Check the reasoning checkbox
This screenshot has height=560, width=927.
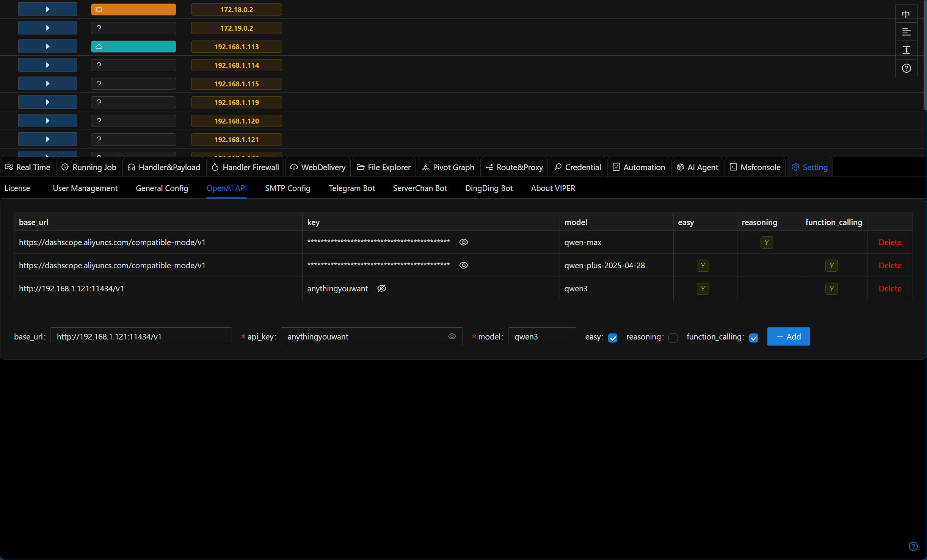[673, 338]
